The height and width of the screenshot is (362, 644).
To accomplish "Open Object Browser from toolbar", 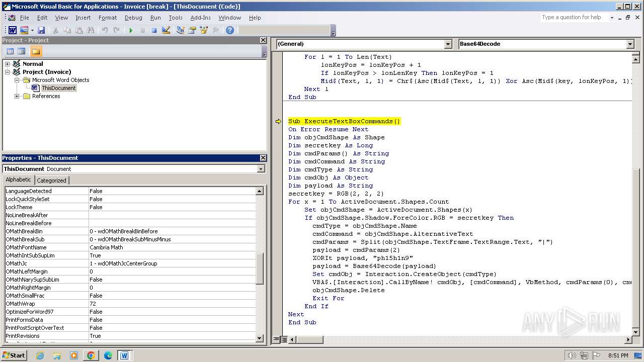I will [203, 30].
